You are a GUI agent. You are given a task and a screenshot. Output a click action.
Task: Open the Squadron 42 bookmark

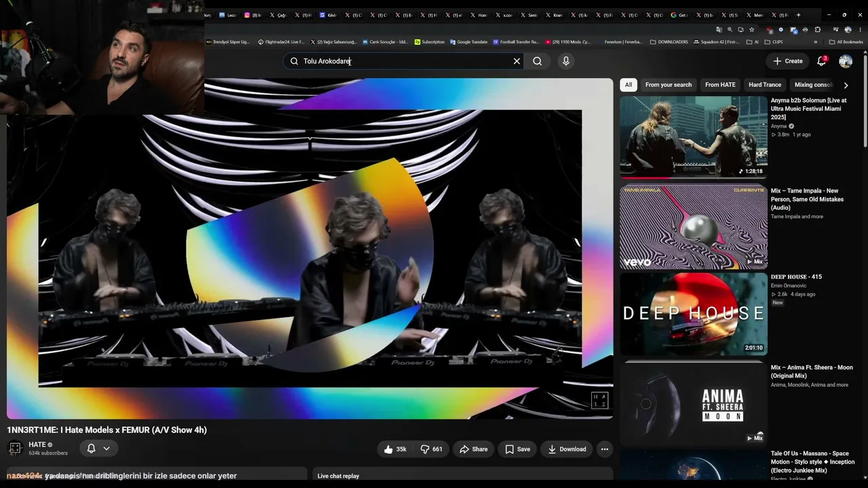coord(716,42)
